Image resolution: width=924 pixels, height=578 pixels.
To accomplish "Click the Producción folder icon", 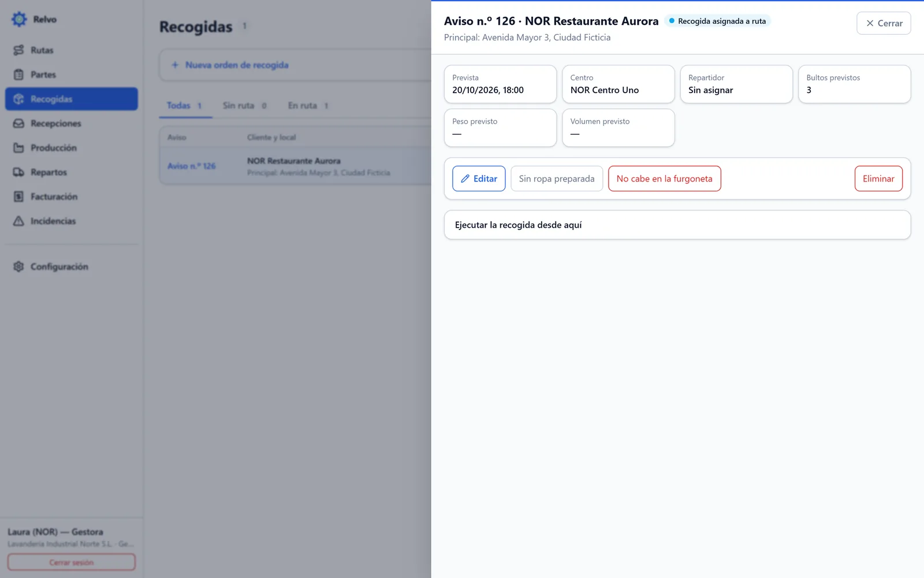I will tap(18, 147).
